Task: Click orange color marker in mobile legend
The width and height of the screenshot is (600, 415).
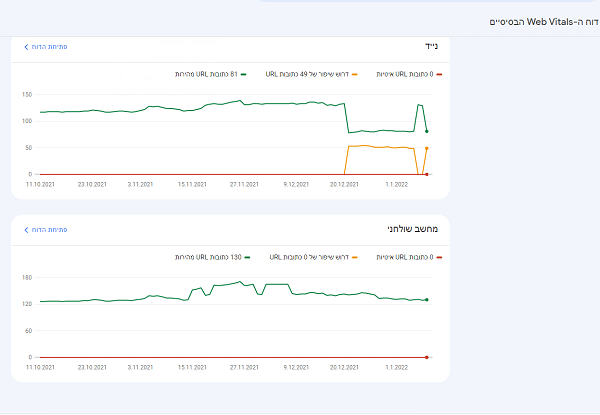Action: (355, 75)
